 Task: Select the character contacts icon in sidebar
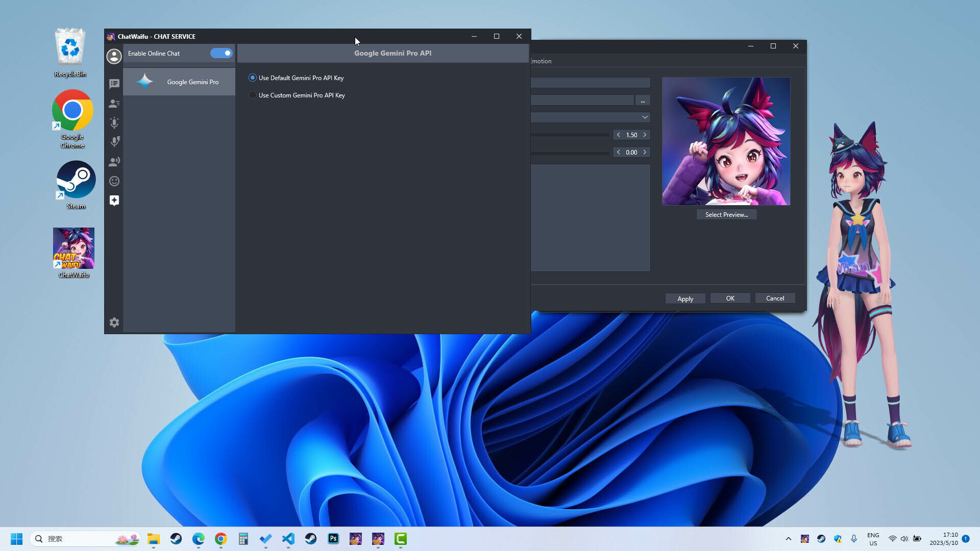point(114,103)
